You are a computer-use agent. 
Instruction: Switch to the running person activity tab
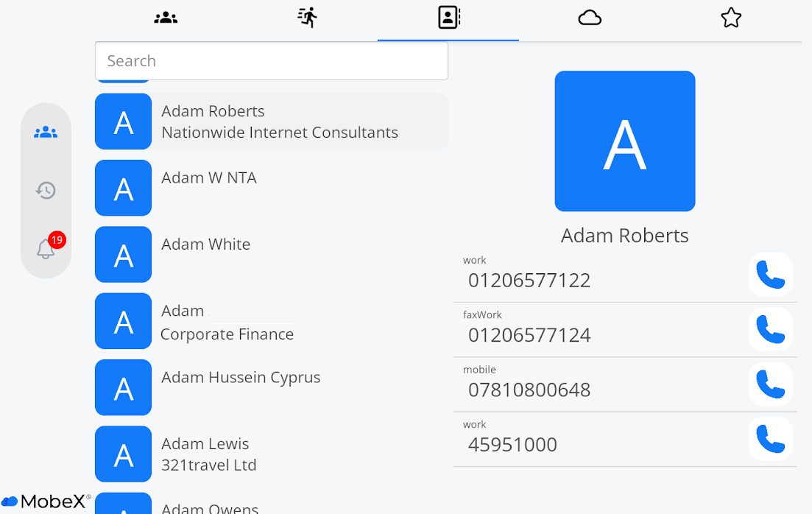point(307,18)
